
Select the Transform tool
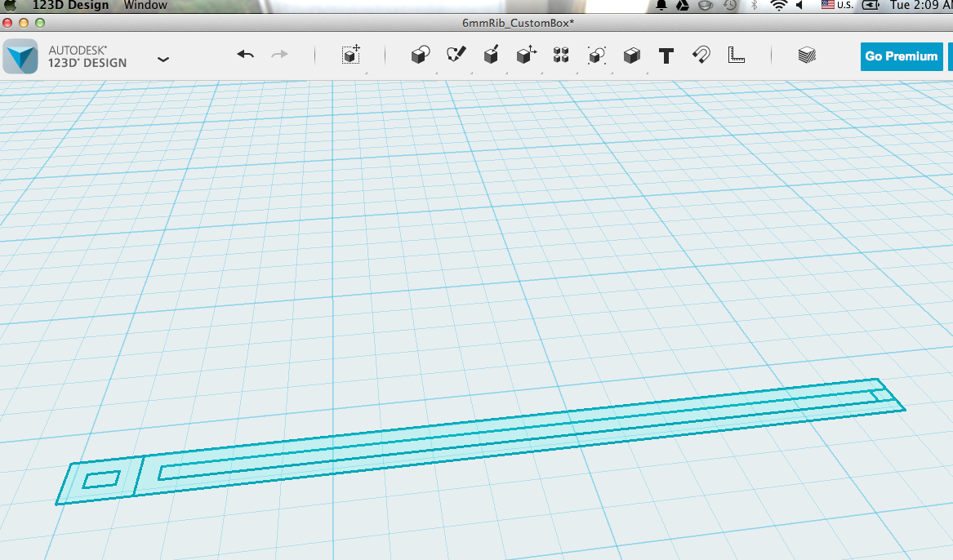350,55
